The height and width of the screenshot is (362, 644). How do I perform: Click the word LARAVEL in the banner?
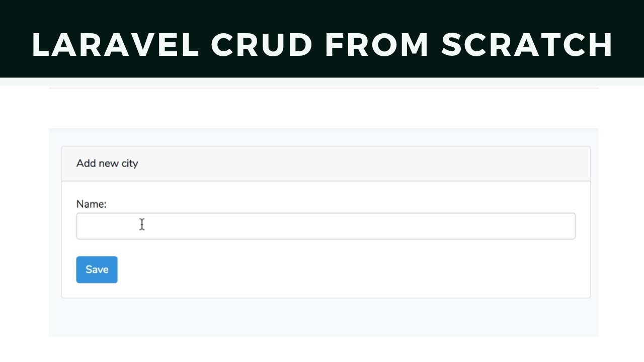coord(116,45)
